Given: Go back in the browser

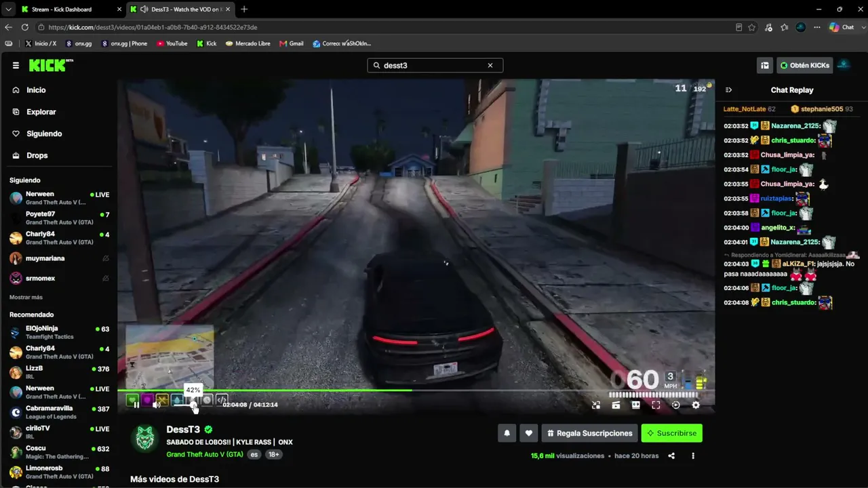Looking at the screenshot, I should tap(8, 27).
